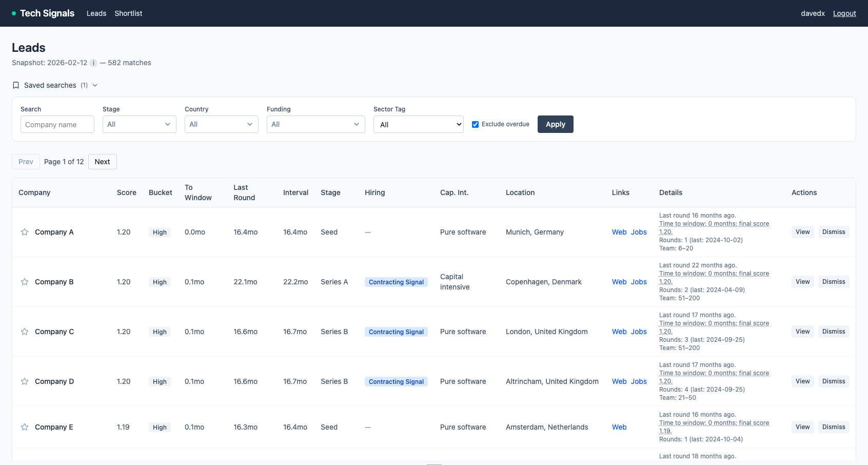Click the Bucket column header
Image resolution: width=868 pixels, height=465 pixels.
tap(161, 192)
